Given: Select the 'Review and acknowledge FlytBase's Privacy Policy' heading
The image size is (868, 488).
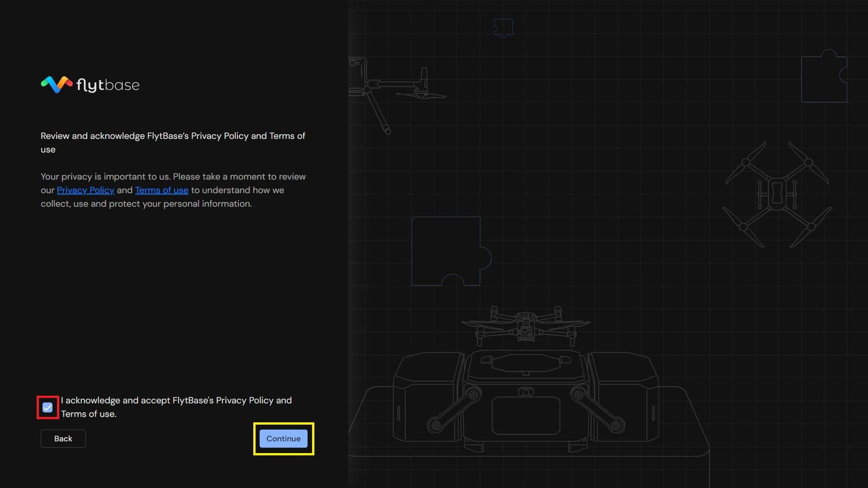Looking at the screenshot, I should click(173, 143).
